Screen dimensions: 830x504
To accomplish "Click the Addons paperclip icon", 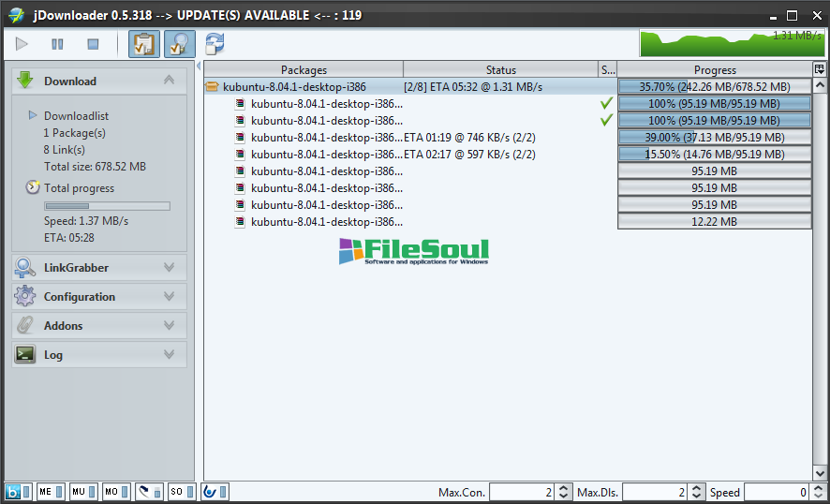I will coord(25,326).
